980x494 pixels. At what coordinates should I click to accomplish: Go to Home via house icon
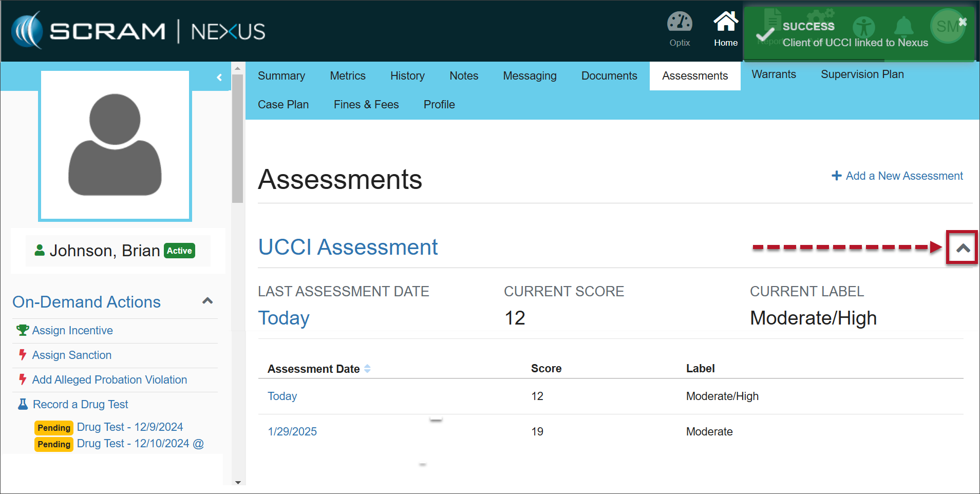coord(725,23)
